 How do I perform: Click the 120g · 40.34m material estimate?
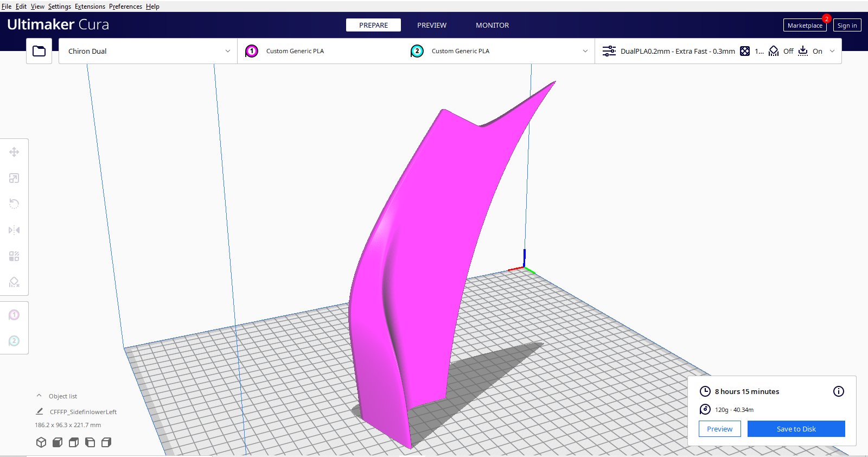(734, 410)
